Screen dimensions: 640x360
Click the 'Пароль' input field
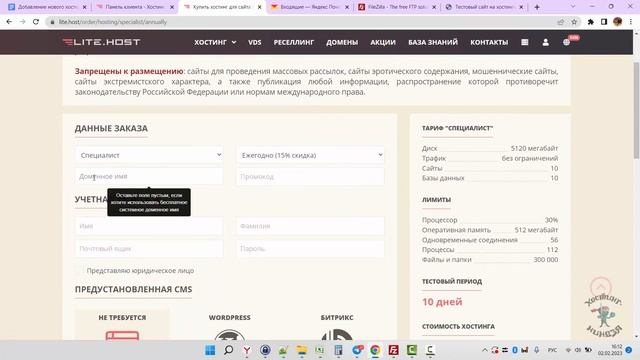pyautogui.click(x=310, y=249)
